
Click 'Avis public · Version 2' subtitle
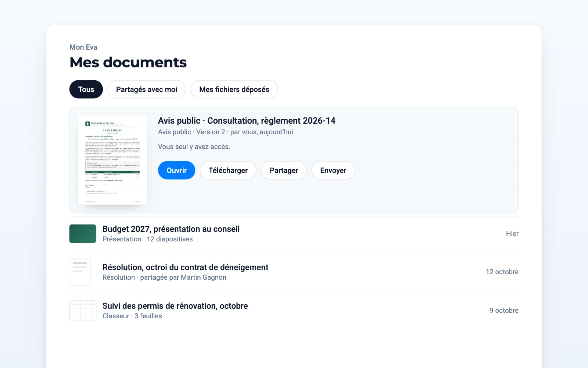pyautogui.click(x=191, y=132)
